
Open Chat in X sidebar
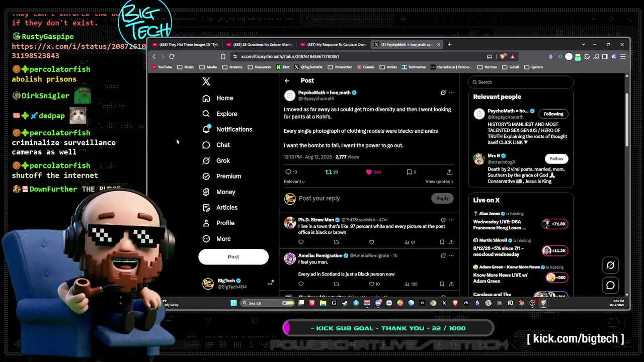(216, 145)
